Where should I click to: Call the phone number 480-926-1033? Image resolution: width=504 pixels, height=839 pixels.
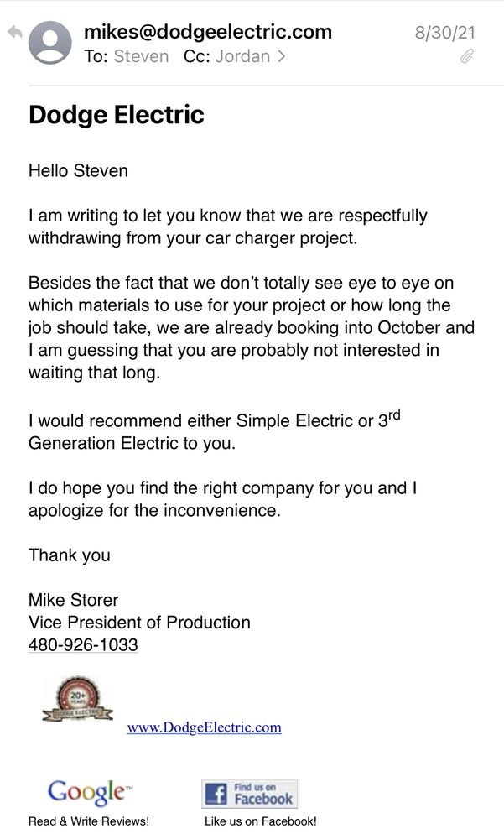pos(83,645)
